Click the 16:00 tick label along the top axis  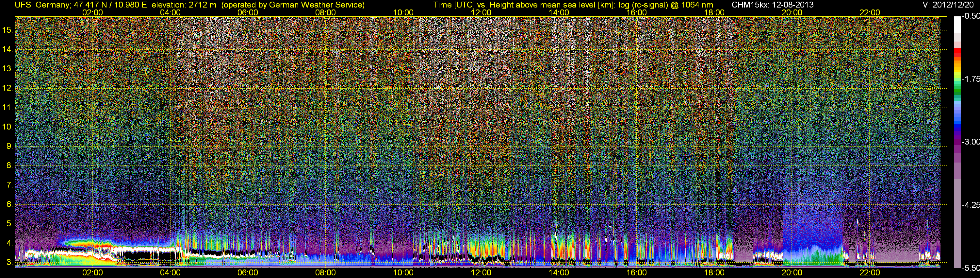[x=636, y=12]
